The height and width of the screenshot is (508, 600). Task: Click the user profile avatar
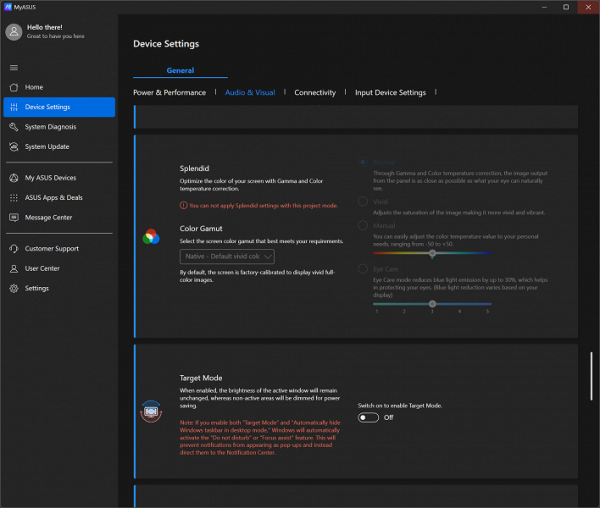14,32
